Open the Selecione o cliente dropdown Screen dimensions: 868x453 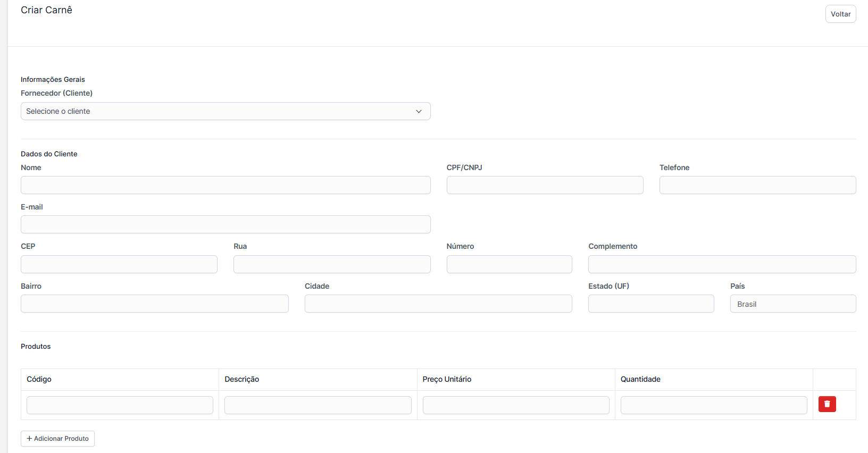point(226,111)
